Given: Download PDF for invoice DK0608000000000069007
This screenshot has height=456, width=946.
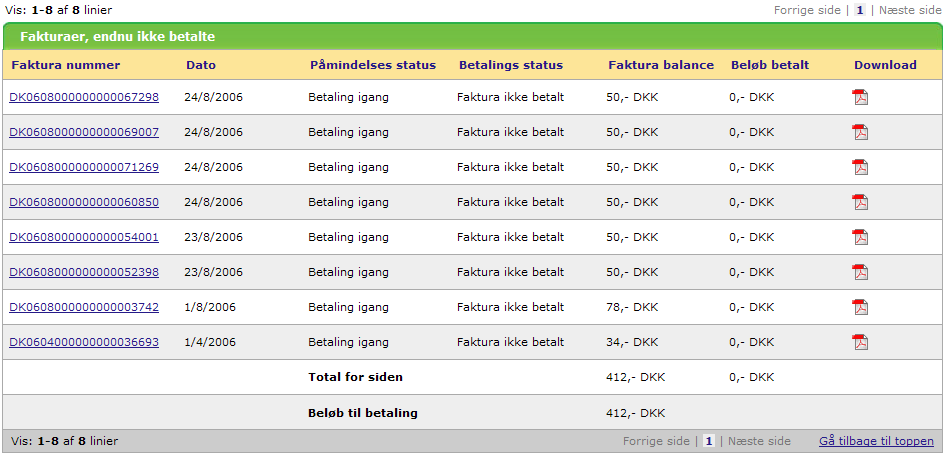Looking at the screenshot, I should [860, 132].
